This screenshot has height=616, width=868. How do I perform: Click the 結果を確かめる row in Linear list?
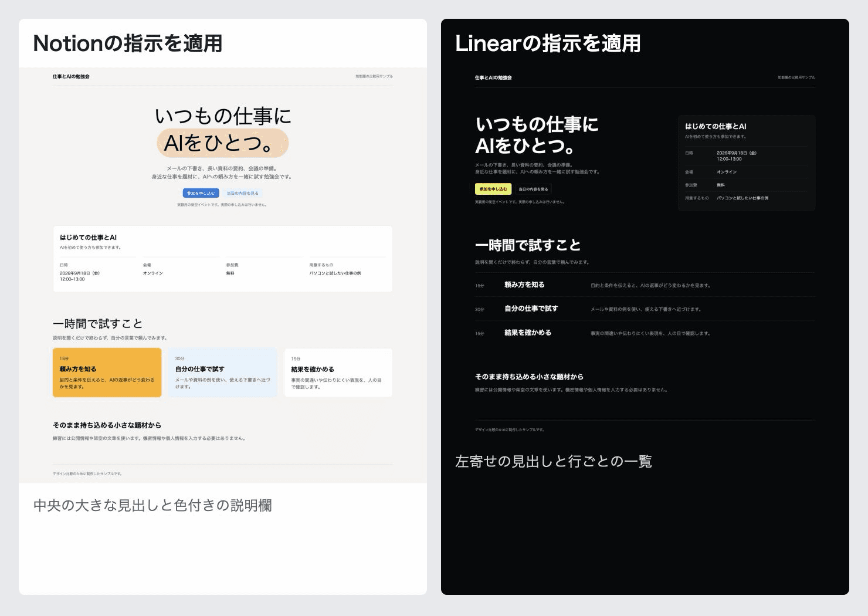(x=645, y=333)
